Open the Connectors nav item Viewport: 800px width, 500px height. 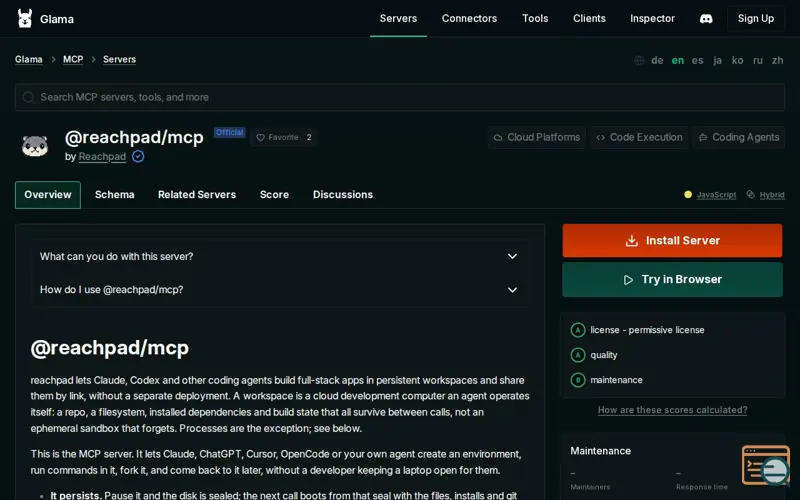click(469, 18)
